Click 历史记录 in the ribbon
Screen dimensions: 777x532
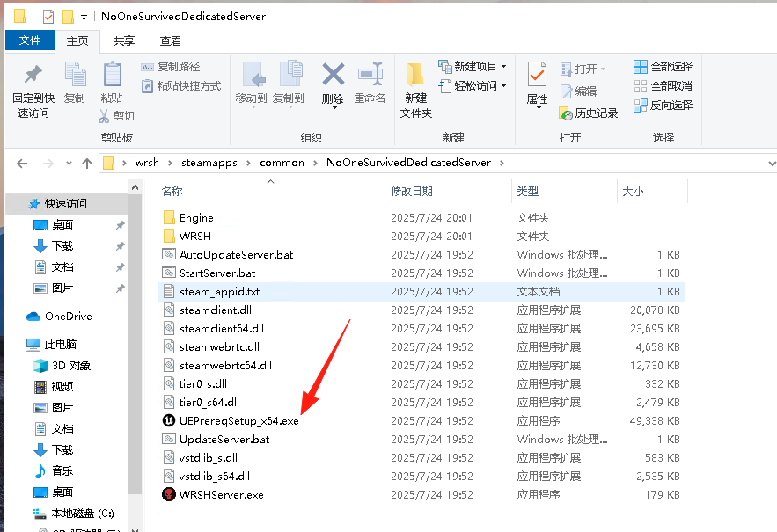tap(589, 113)
